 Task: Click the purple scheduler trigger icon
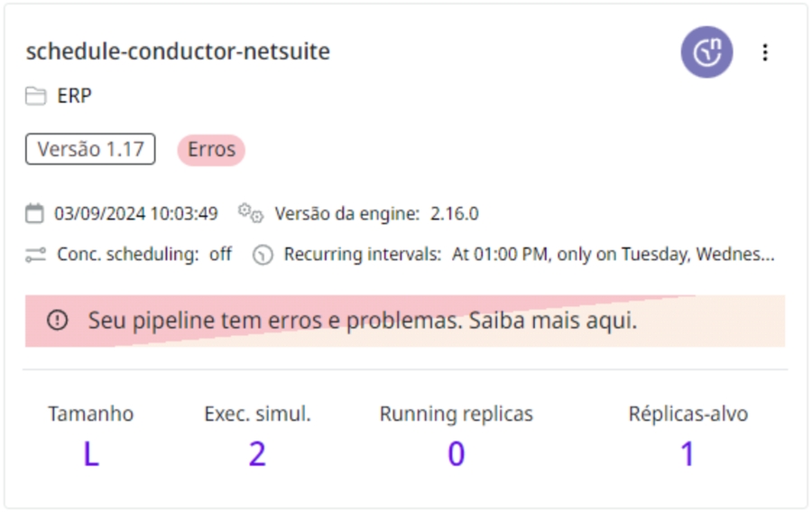706,52
